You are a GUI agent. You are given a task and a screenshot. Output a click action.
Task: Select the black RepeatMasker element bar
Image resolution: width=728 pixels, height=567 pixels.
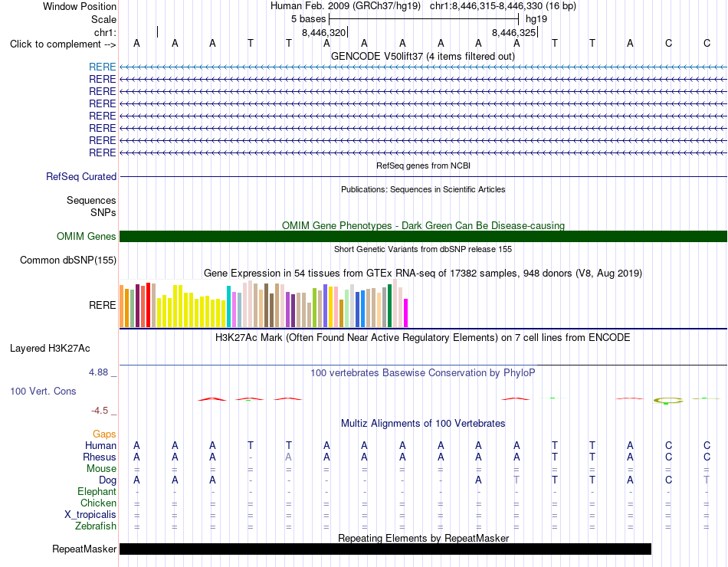pos(385,549)
